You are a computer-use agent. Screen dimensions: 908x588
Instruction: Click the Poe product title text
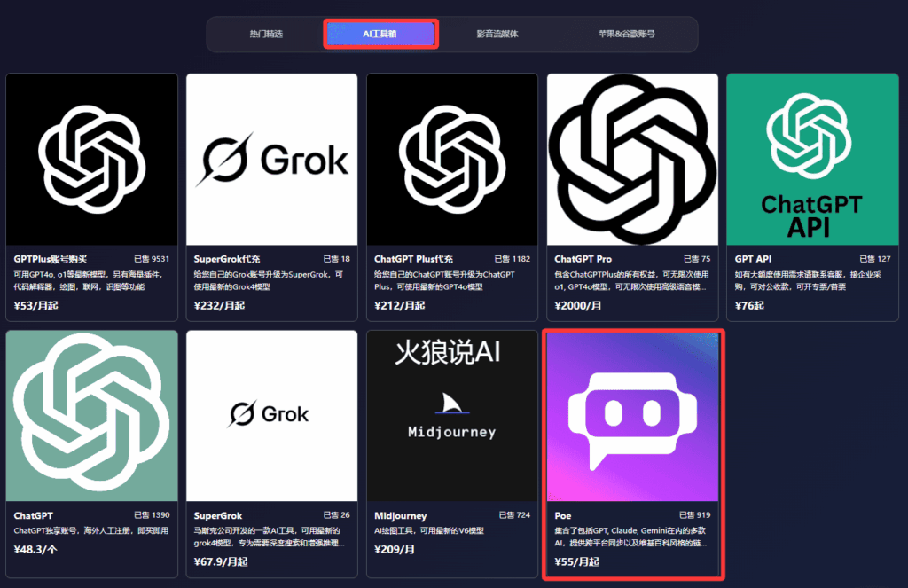pyautogui.click(x=563, y=515)
